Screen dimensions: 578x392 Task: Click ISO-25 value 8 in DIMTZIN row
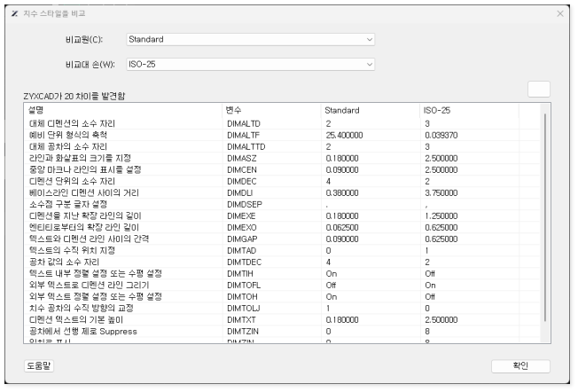coord(427,332)
